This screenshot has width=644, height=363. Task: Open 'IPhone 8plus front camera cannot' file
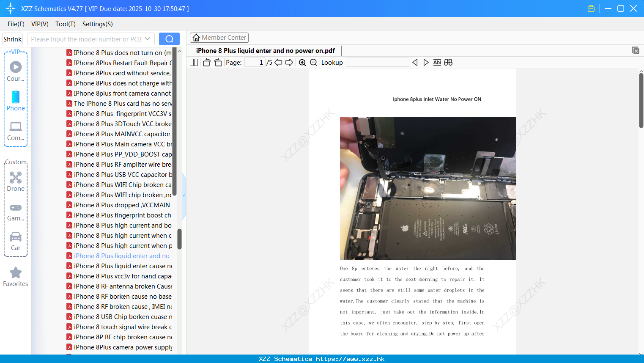point(119,93)
